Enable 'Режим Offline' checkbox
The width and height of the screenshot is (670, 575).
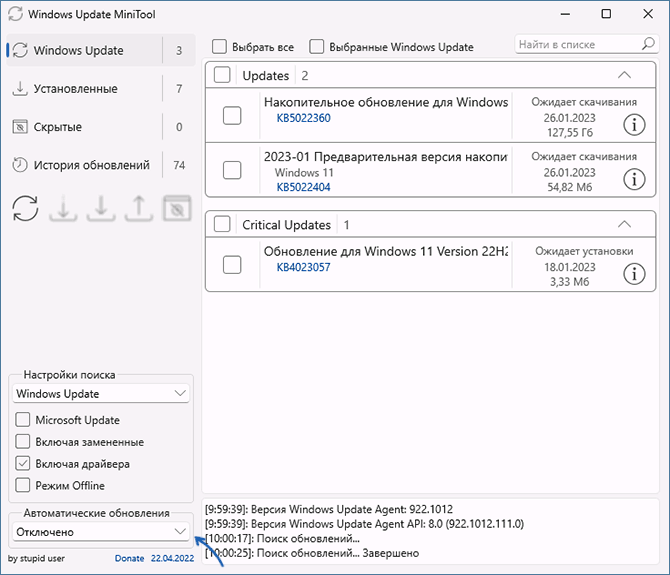coord(23,485)
